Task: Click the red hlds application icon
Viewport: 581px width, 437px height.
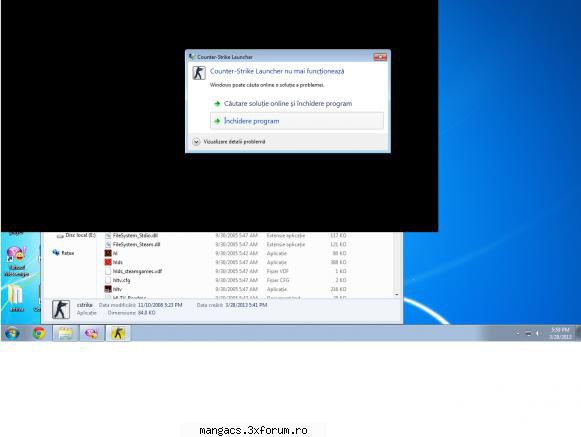Action: pyautogui.click(x=108, y=262)
